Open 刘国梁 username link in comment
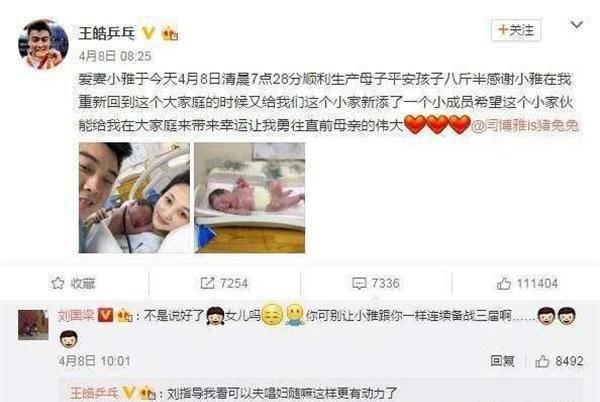The width and height of the screenshot is (600, 402). tap(76, 316)
